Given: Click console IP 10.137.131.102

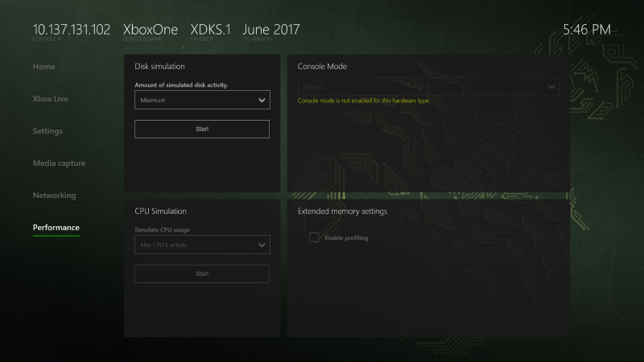Looking at the screenshot, I should [x=72, y=30].
